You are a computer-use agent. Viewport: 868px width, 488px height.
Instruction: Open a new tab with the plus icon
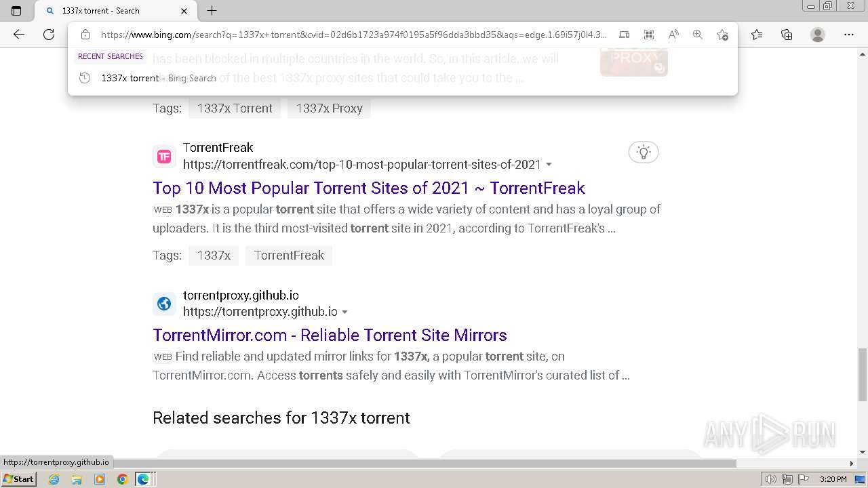coord(212,11)
